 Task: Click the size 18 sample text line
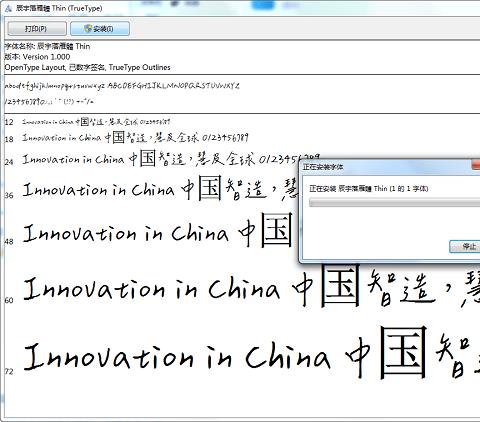point(135,137)
